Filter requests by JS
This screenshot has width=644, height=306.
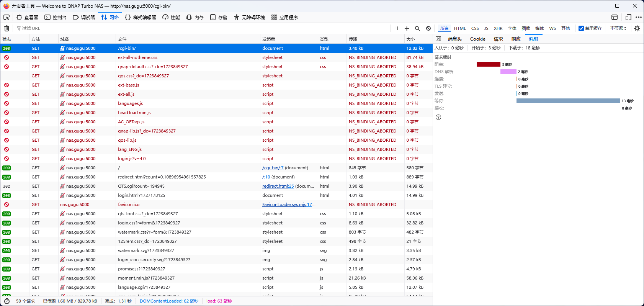486,28
